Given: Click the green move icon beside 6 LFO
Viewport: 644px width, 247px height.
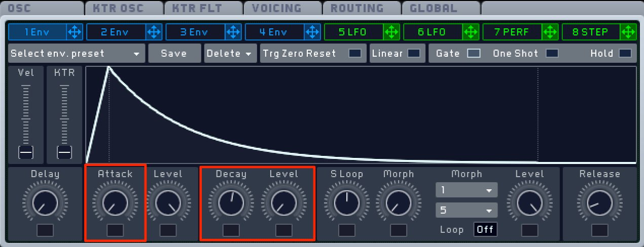Looking at the screenshot, I should pos(471,32).
